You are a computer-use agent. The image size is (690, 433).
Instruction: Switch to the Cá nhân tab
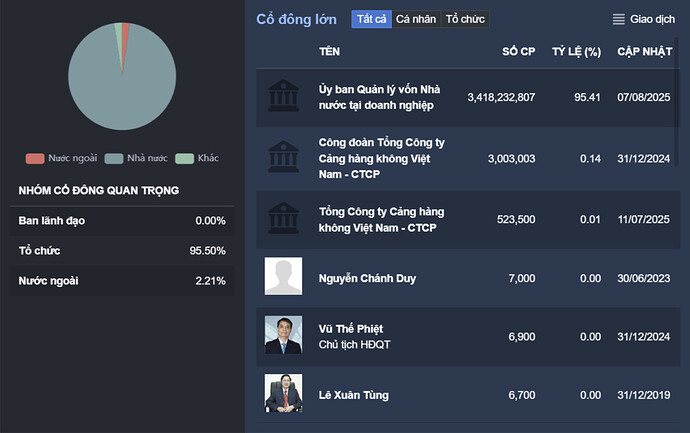point(416,19)
